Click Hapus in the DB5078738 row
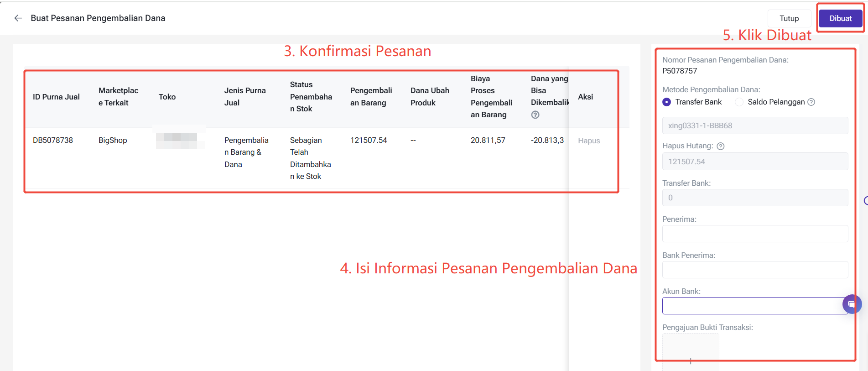Viewport: 868px width, 371px height. 589,141
